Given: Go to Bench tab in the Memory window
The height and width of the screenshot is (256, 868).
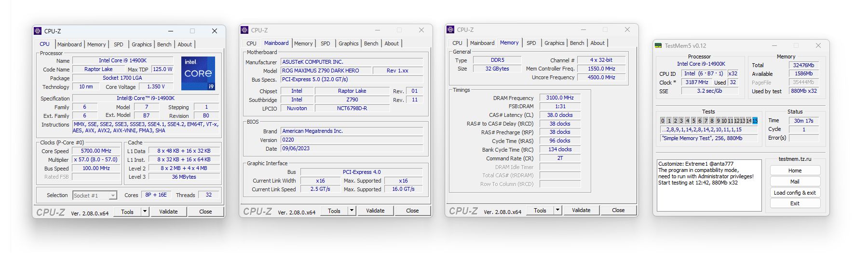Looking at the screenshot, I should pos(577,43).
